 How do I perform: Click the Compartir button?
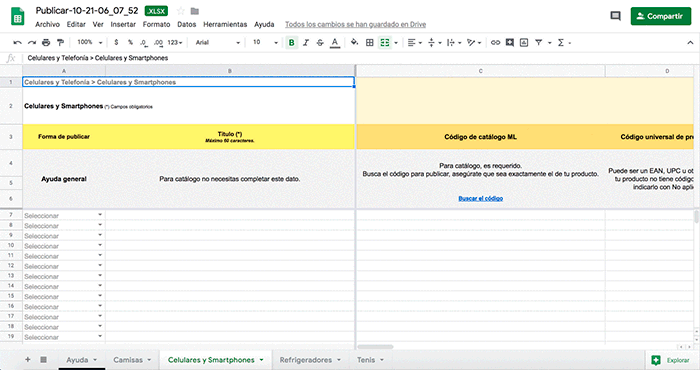[661, 16]
